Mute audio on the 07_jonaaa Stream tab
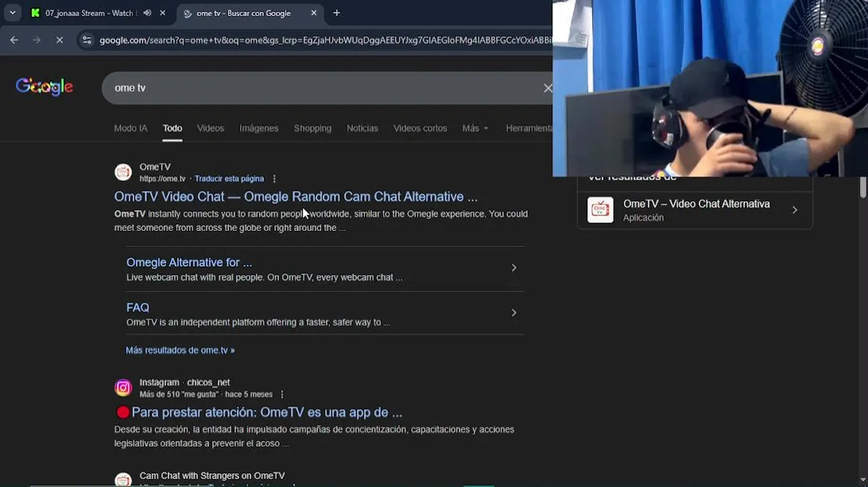This screenshot has height=487, width=868. 147,13
